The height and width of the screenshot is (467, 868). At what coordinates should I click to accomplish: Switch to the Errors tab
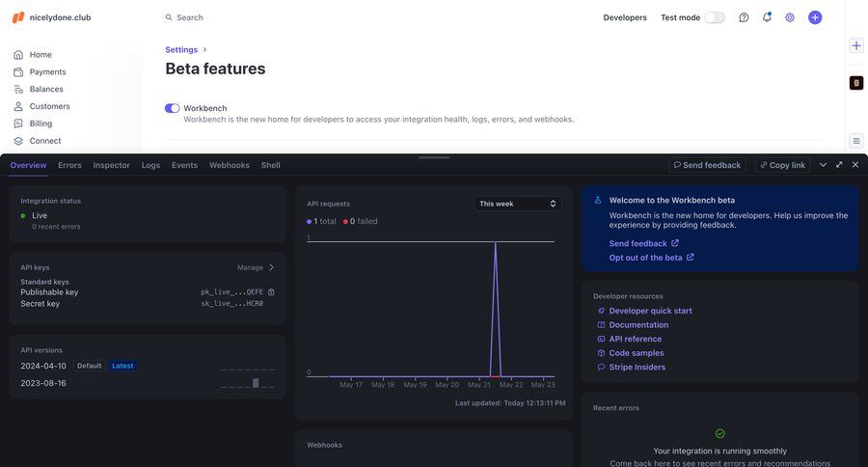tap(69, 165)
